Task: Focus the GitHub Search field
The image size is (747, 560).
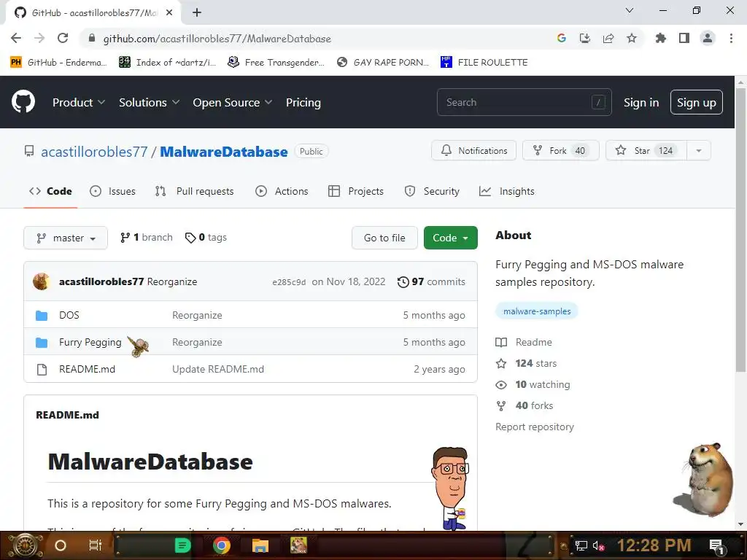Action: tap(524, 102)
